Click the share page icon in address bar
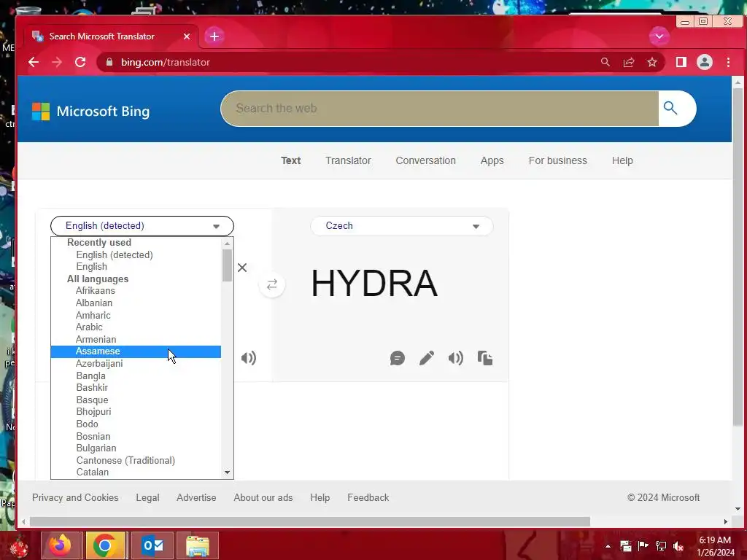 (x=629, y=62)
